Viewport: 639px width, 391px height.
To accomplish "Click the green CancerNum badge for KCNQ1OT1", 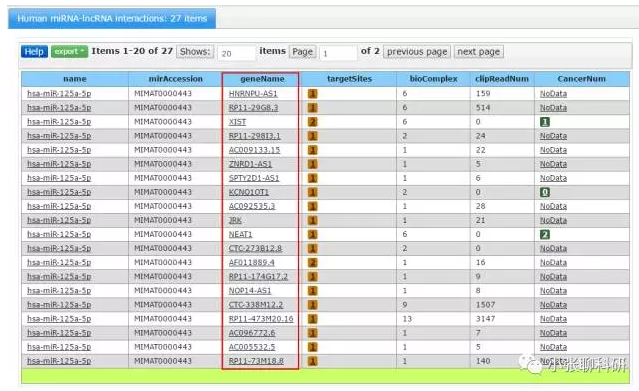I will pos(545,192).
